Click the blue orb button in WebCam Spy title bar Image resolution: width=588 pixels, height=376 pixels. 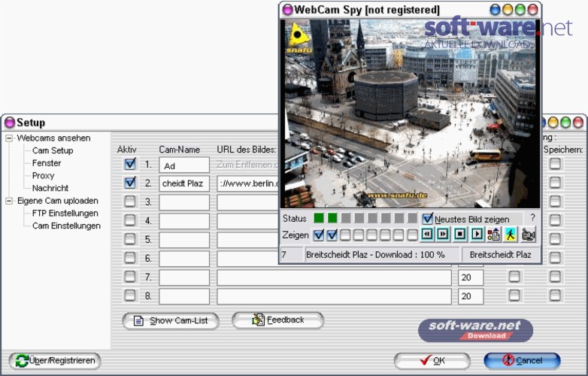[x=496, y=10]
